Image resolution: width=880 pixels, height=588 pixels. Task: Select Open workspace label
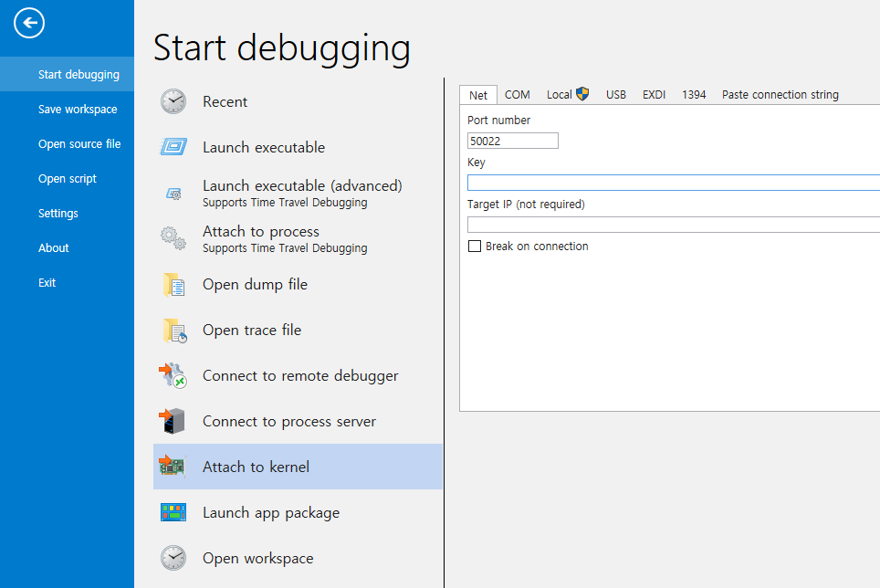click(258, 558)
